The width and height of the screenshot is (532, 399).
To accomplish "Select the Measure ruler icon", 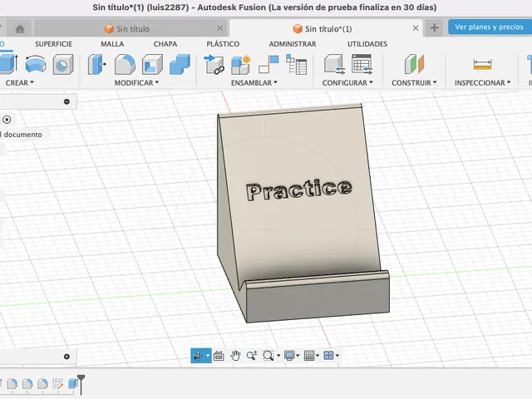I will [x=482, y=64].
